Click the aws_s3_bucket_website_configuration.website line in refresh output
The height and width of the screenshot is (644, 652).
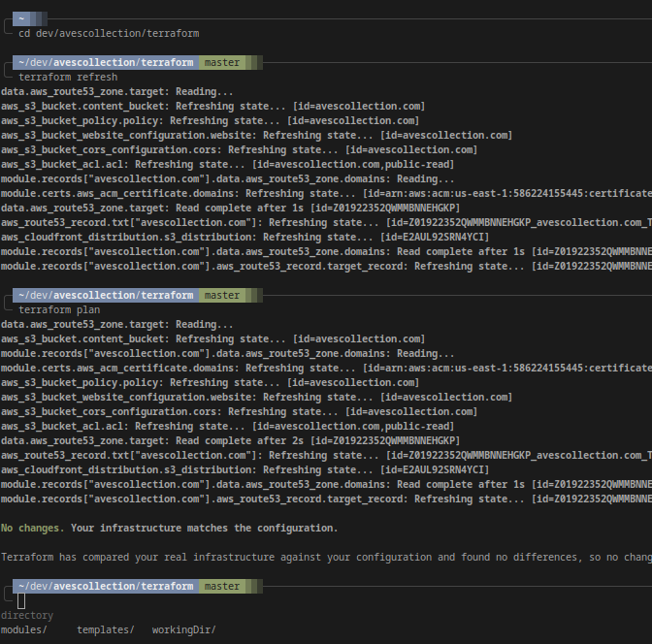point(256,135)
